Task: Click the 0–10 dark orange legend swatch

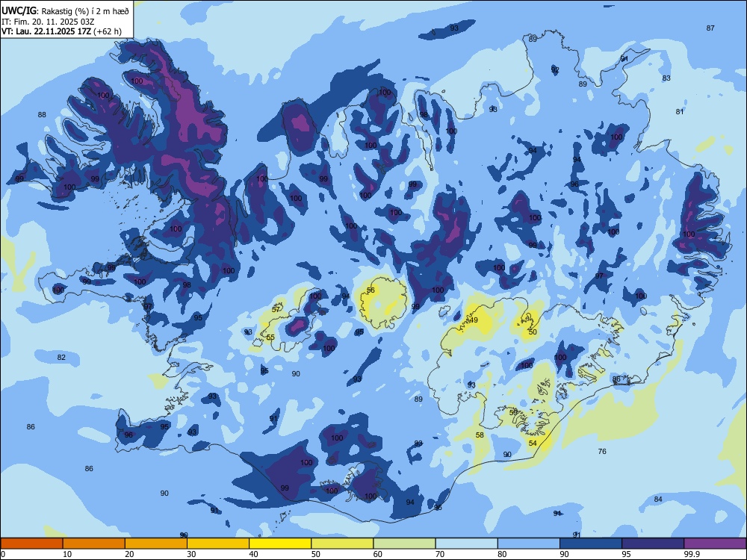Action: [x=31, y=544]
